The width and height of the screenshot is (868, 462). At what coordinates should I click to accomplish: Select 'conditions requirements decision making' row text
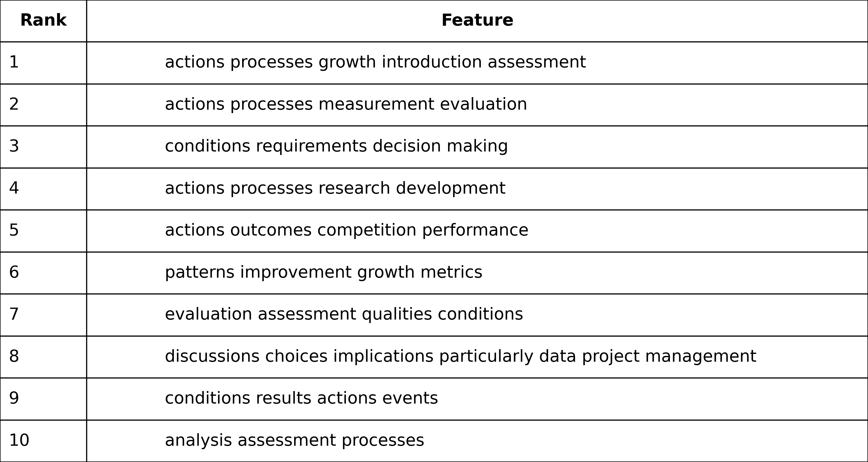point(336,146)
